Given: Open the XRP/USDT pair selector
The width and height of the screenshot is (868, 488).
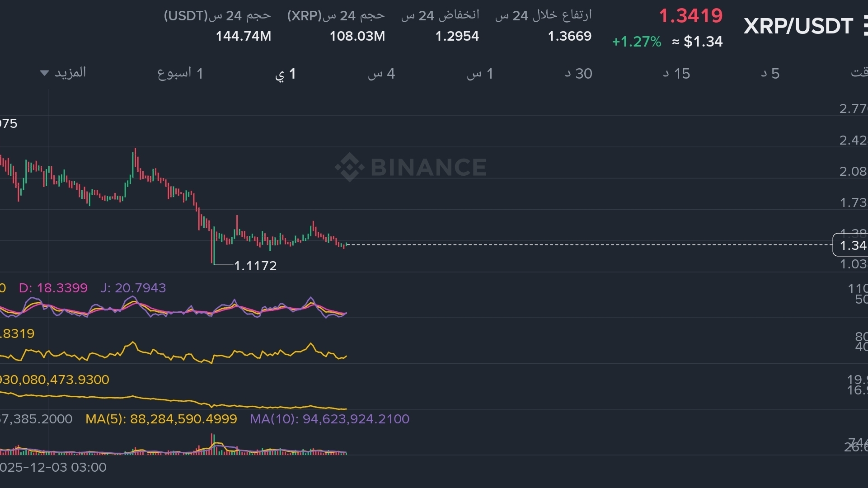Looking at the screenshot, I should click(798, 26).
